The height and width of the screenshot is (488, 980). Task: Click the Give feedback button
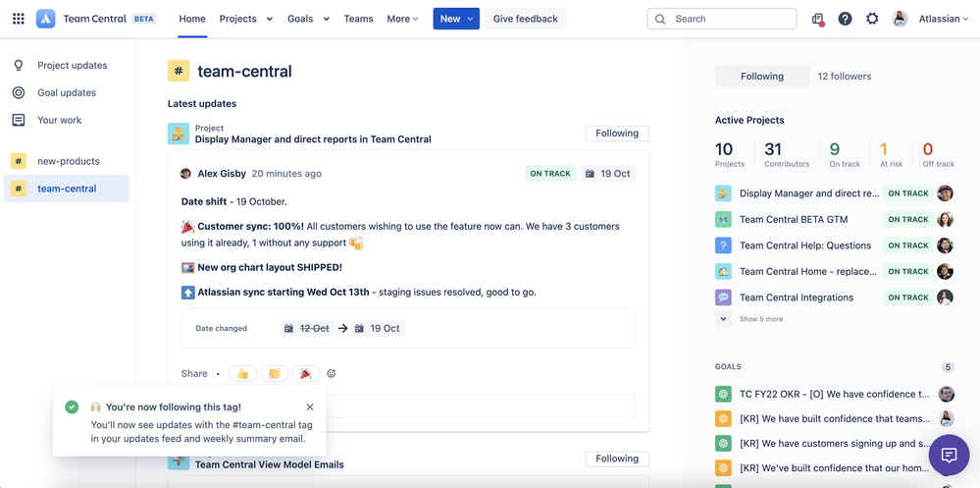(x=526, y=19)
